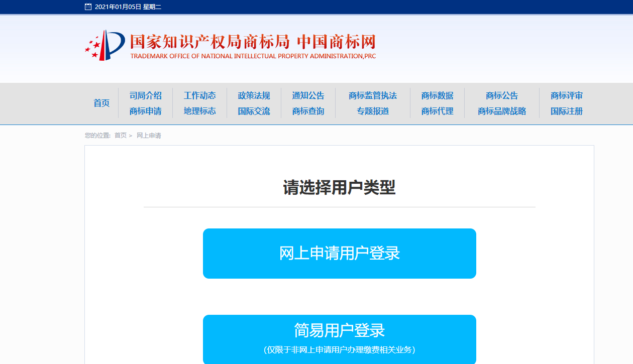633x364 pixels.
Task: Go to 商标申请 in navigation bar
Action: tap(145, 111)
